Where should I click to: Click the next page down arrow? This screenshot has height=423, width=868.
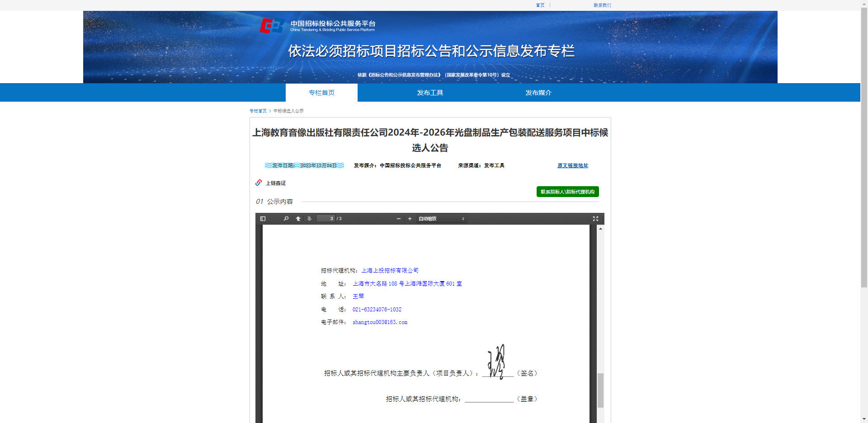(309, 219)
